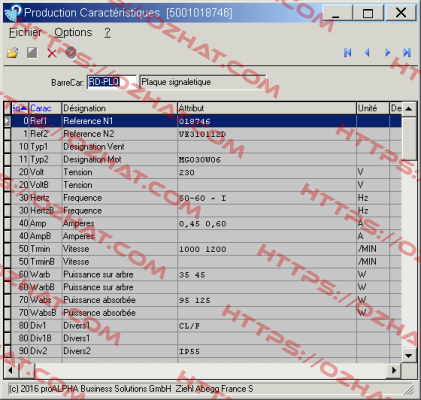Click attribute value MG030W06

tap(200, 160)
